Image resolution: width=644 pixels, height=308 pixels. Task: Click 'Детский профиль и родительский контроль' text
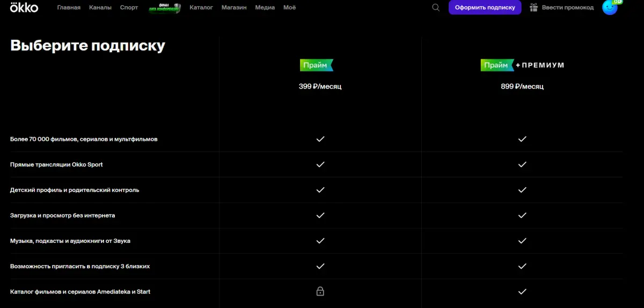point(75,190)
